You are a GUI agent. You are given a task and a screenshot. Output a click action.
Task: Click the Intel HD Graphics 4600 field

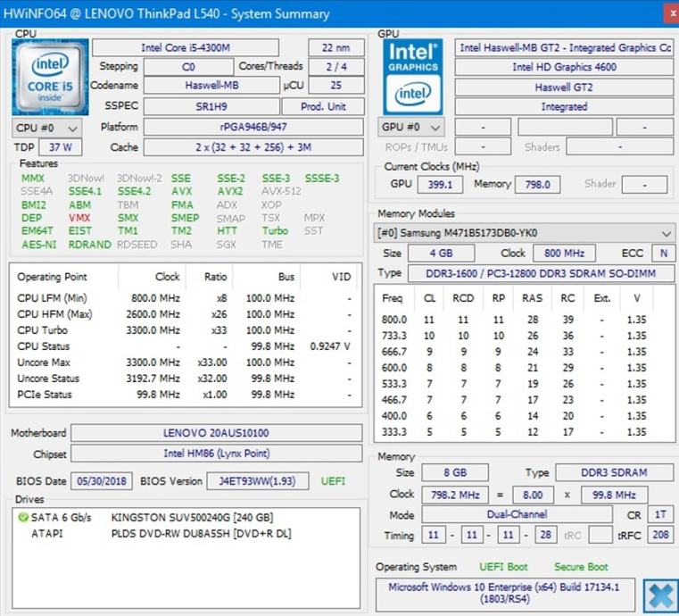[564, 67]
